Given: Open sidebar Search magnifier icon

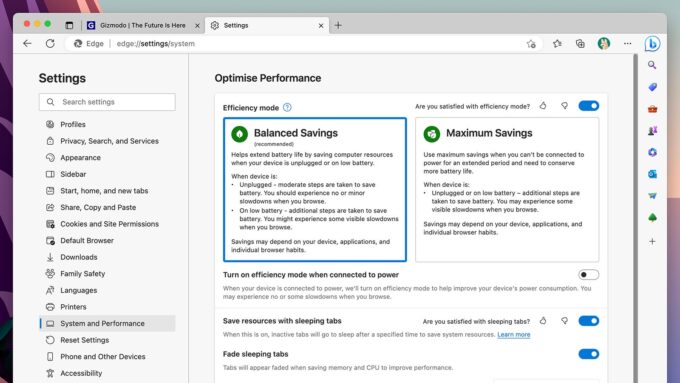Looking at the screenshot, I should pos(652,65).
